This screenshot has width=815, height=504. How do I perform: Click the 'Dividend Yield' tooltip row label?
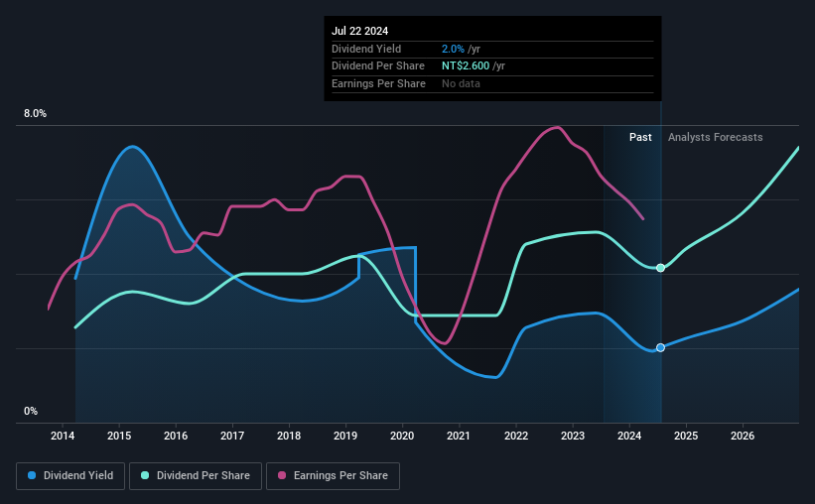(x=366, y=49)
